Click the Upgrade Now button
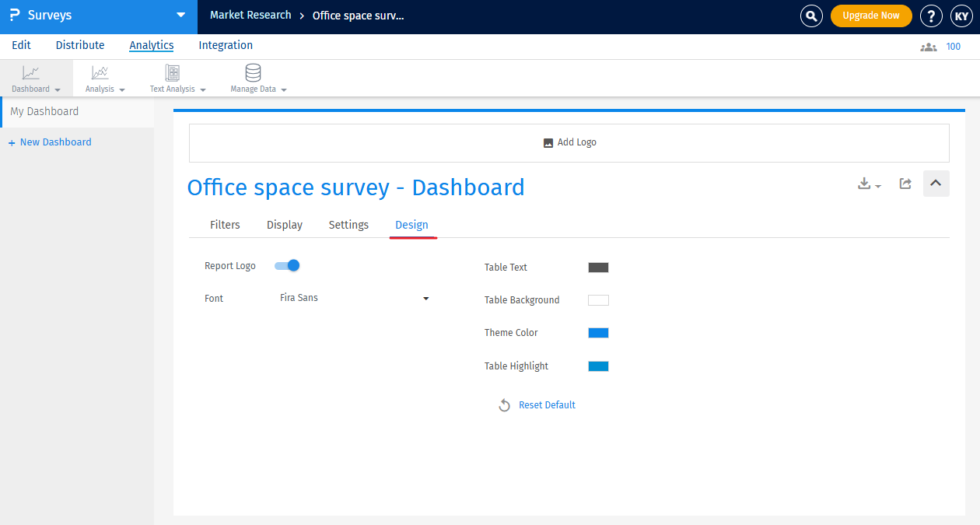The image size is (980, 525). tap(871, 16)
